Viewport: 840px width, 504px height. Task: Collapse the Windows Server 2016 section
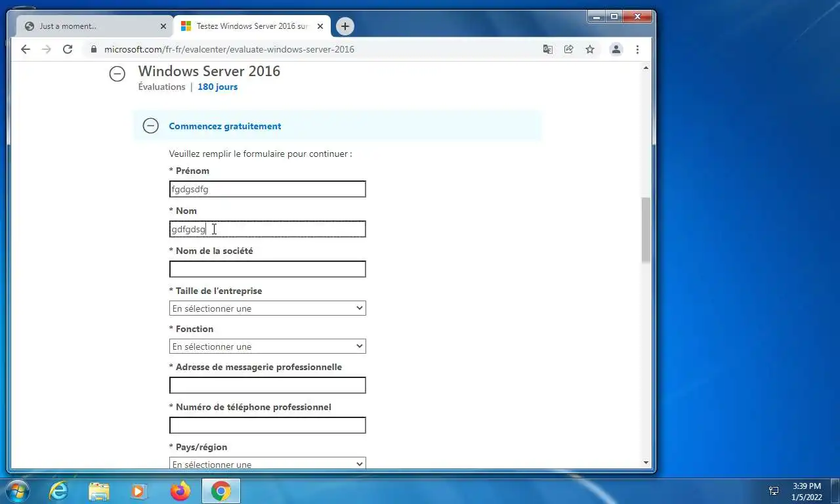click(117, 74)
